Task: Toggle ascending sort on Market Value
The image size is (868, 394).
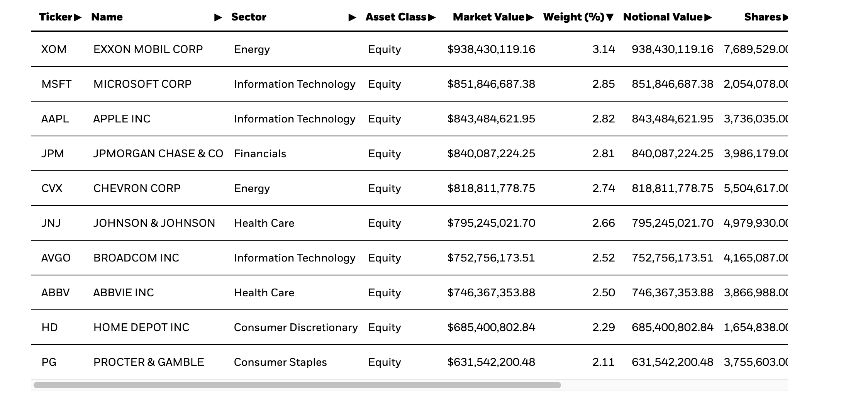Action: pos(530,17)
